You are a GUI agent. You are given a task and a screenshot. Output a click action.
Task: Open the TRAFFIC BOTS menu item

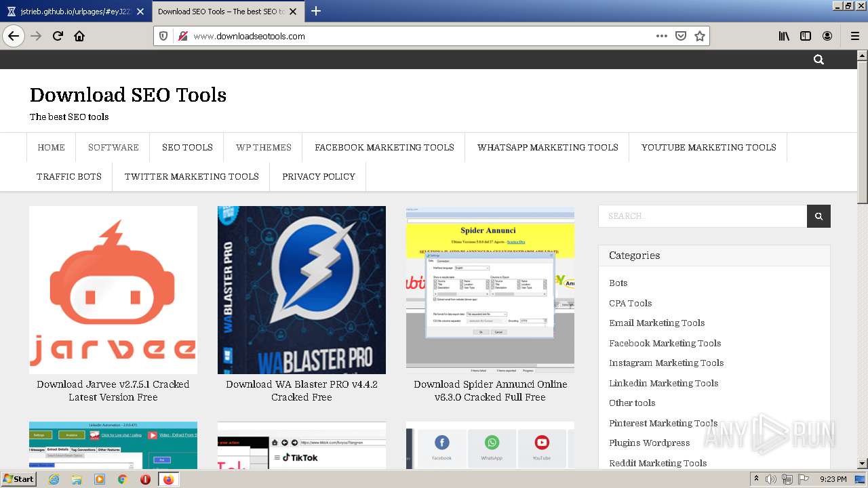[x=69, y=176]
